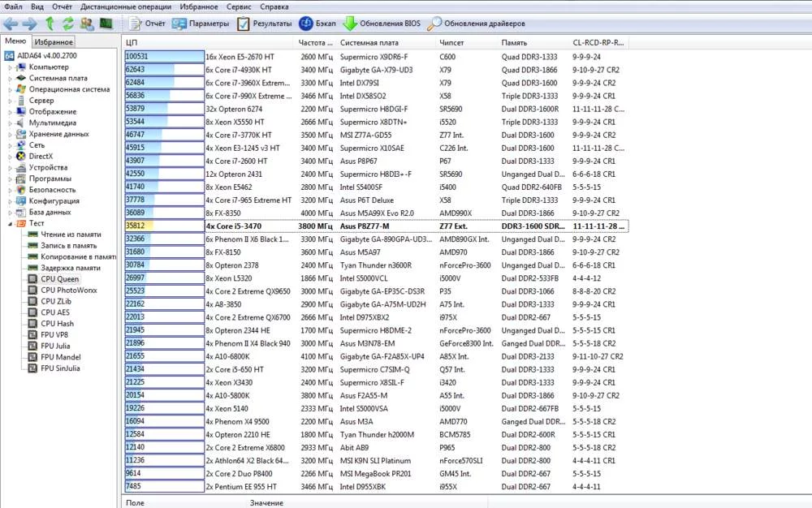Expand the Компьютер tree node

click(11, 67)
